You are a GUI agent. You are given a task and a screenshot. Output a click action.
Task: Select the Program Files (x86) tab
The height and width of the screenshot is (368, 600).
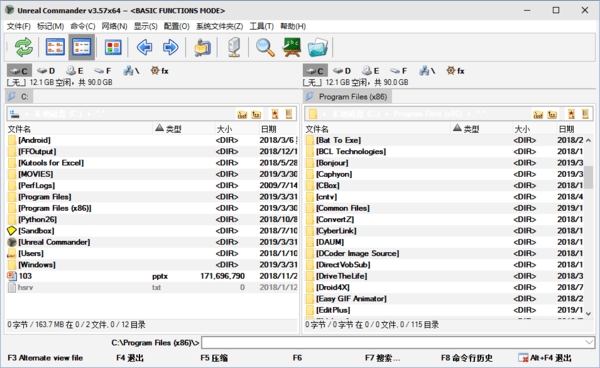[347, 96]
